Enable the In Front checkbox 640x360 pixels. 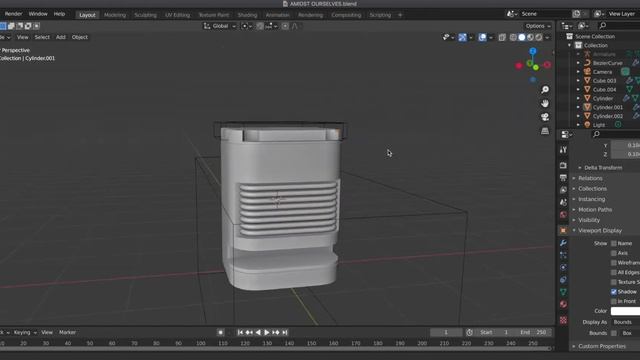pos(613,301)
